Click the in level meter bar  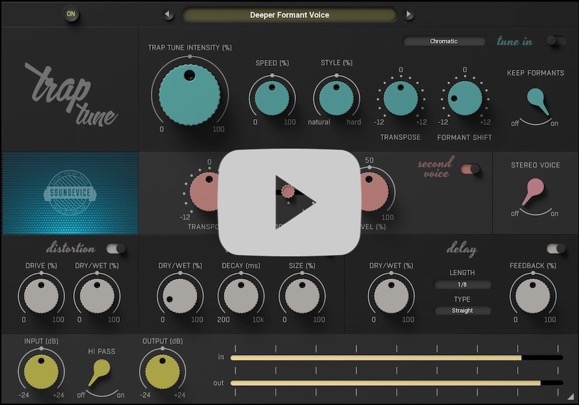pos(396,357)
